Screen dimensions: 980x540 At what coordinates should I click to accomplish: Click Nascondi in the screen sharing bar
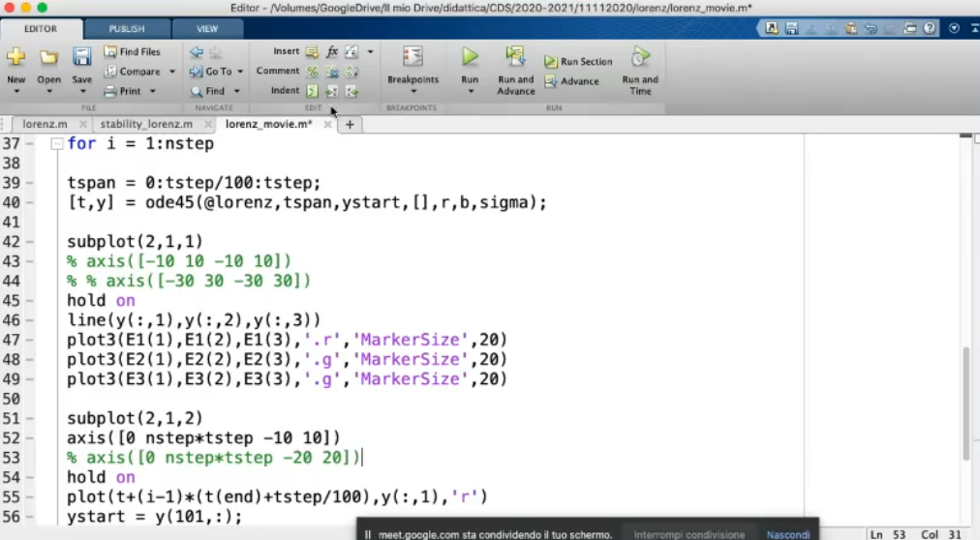(788, 534)
